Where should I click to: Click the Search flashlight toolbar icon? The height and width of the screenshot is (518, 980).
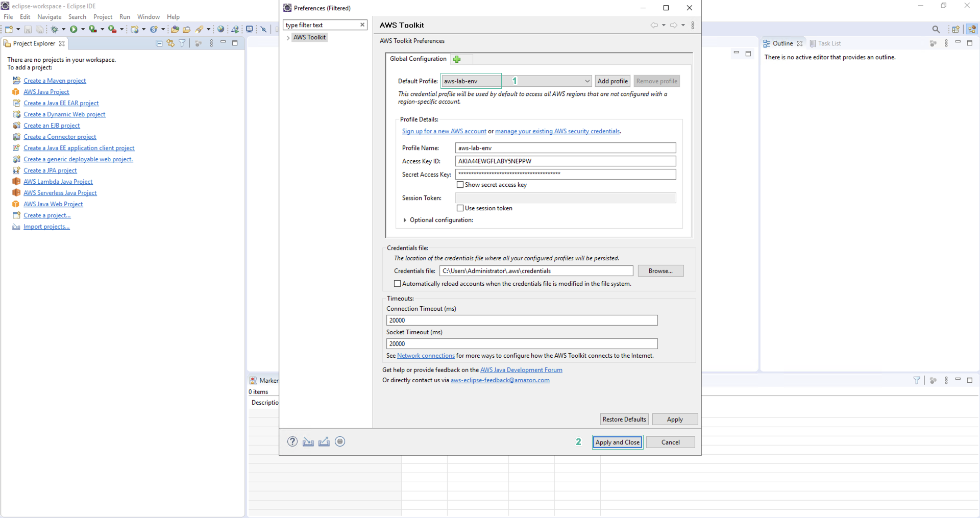click(200, 30)
